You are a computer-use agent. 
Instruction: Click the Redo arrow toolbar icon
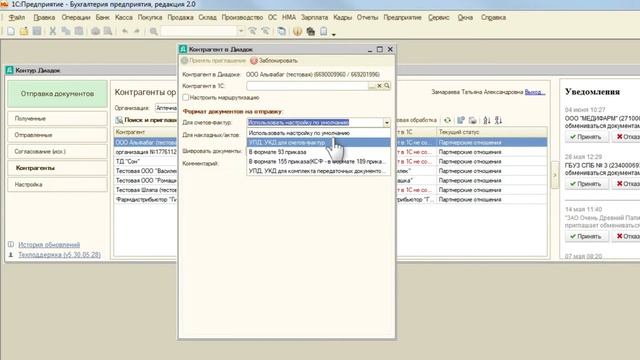pos(137,31)
